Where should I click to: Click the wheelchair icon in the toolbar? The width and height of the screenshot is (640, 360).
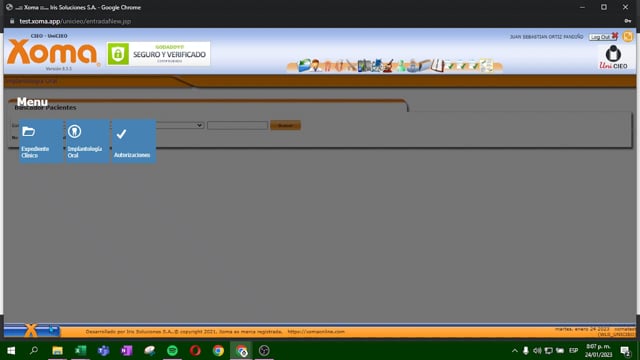(x=377, y=65)
